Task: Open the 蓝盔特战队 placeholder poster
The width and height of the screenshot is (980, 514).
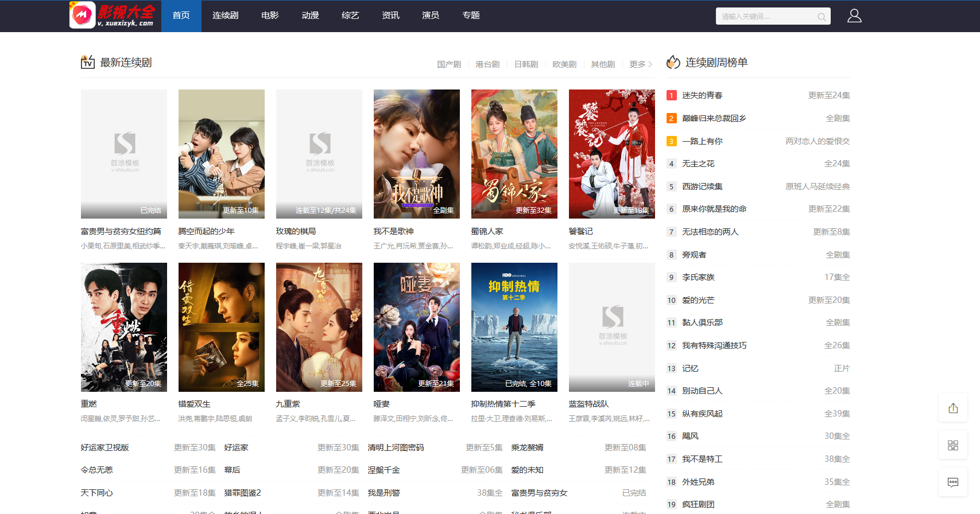Action: point(612,327)
